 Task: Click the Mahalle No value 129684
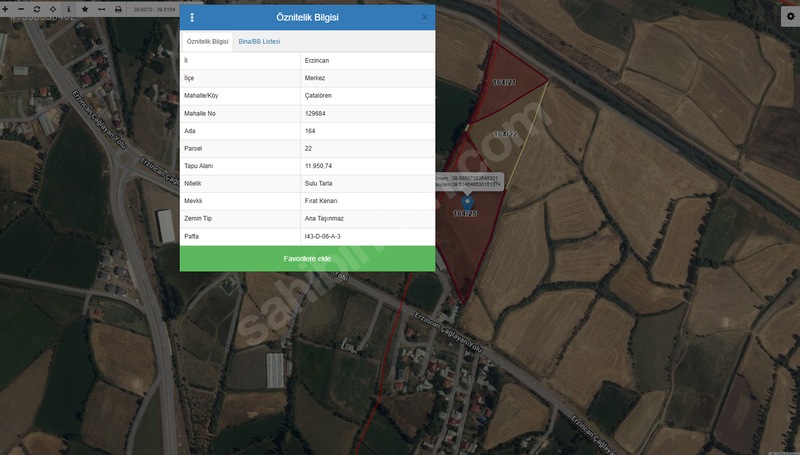click(315, 113)
